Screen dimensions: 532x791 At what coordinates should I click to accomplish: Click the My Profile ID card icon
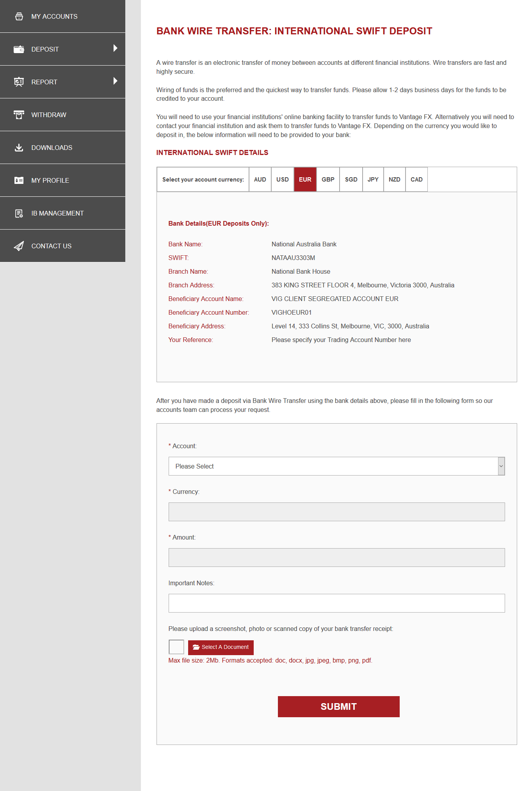(x=19, y=180)
